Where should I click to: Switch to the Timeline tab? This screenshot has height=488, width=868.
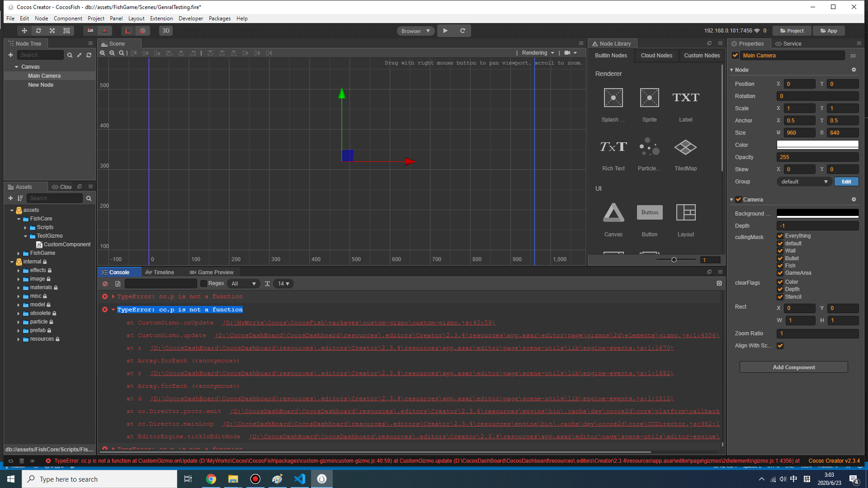[160, 272]
